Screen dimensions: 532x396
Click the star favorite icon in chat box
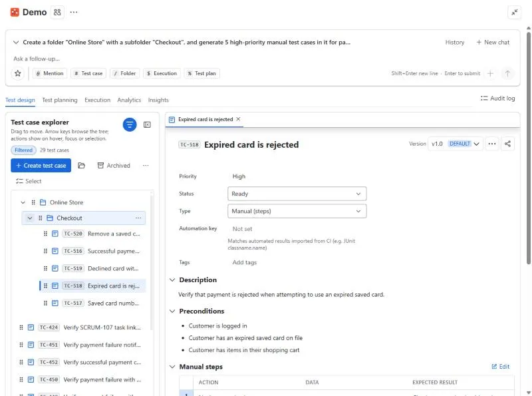18,73
